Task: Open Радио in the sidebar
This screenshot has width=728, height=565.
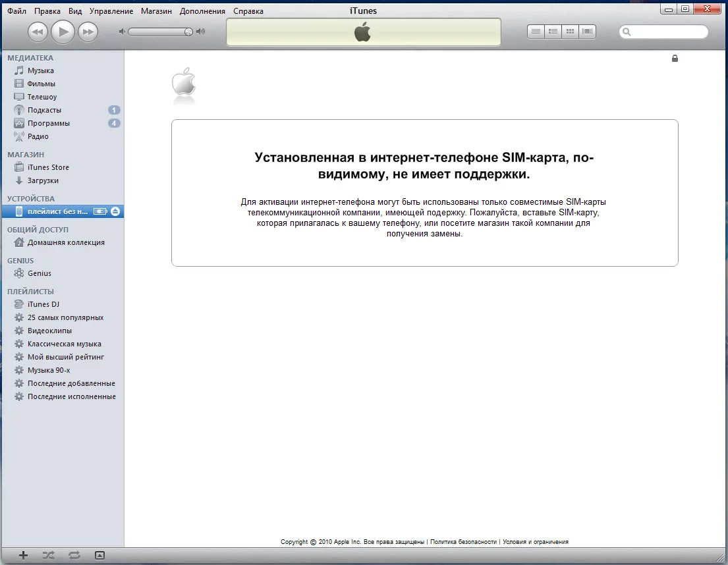Action: click(63, 136)
